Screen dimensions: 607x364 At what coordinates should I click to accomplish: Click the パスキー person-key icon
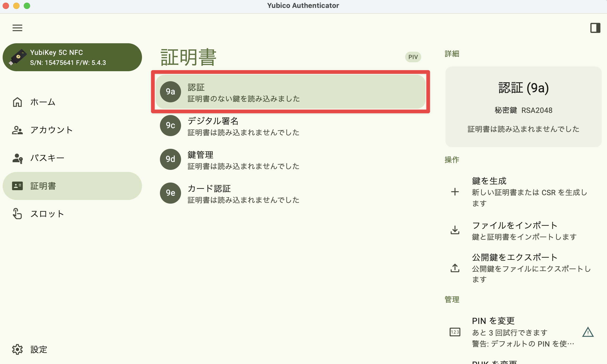tap(17, 158)
